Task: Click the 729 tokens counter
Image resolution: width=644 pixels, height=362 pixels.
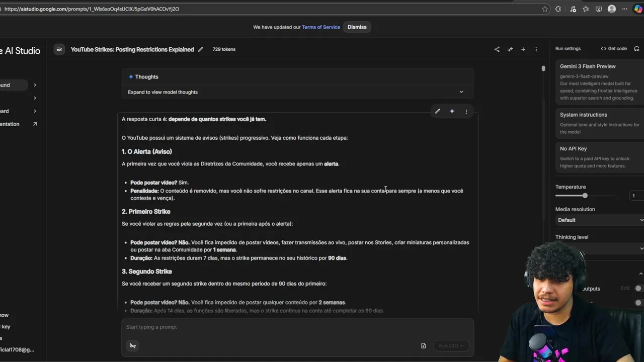Action: pyautogui.click(x=224, y=49)
